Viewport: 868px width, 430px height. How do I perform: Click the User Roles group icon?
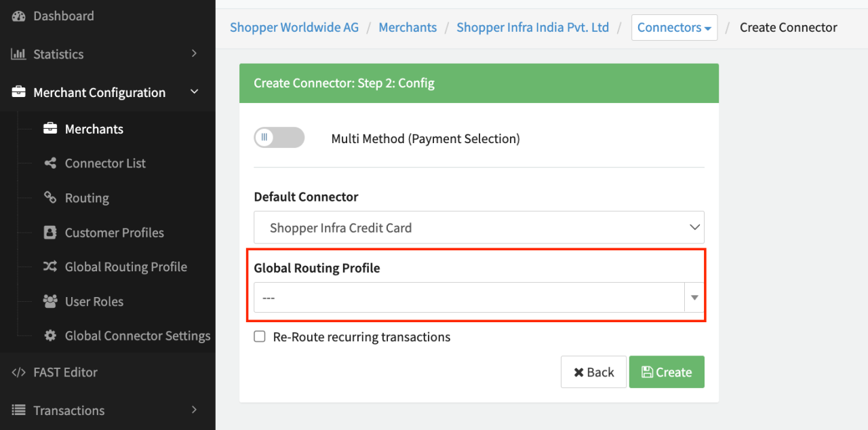click(50, 301)
